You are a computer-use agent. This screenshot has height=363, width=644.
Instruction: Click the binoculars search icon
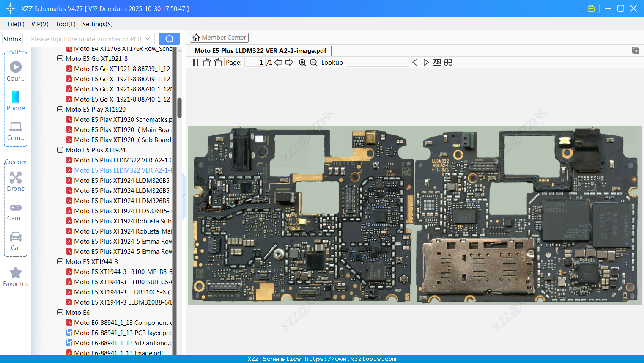point(448,63)
